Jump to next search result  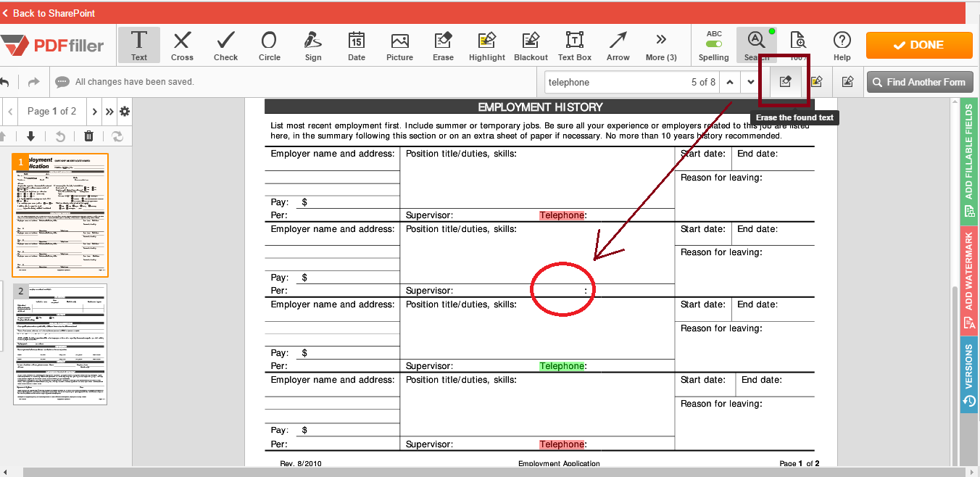(751, 82)
